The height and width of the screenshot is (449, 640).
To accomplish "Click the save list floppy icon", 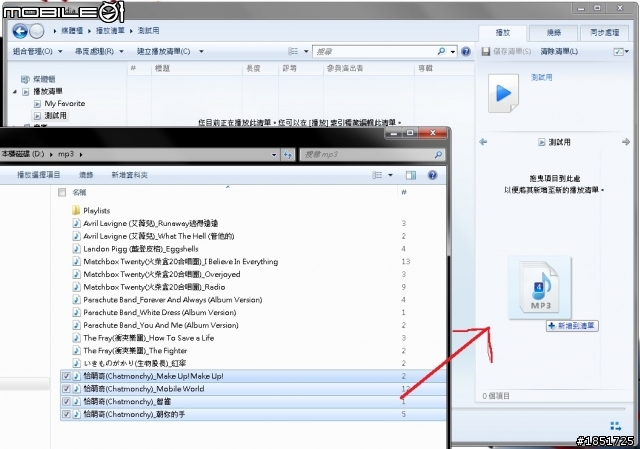I will tap(486, 51).
